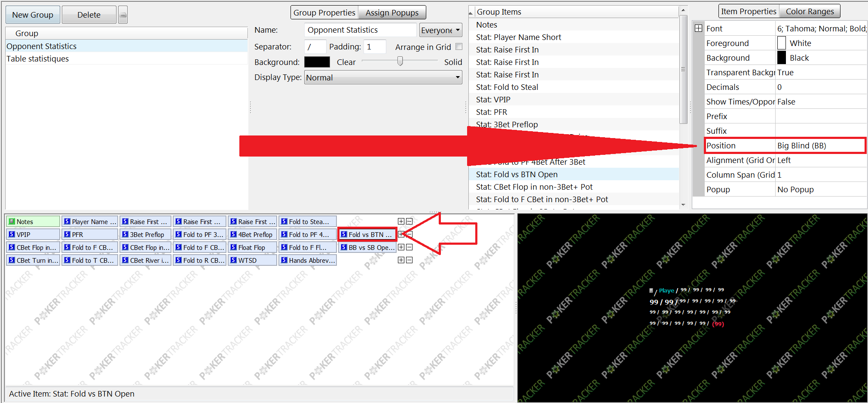Open the Transparent Background True value

pos(821,72)
